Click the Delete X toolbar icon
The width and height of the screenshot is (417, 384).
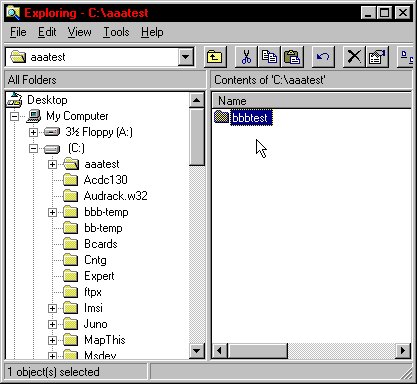click(x=354, y=57)
